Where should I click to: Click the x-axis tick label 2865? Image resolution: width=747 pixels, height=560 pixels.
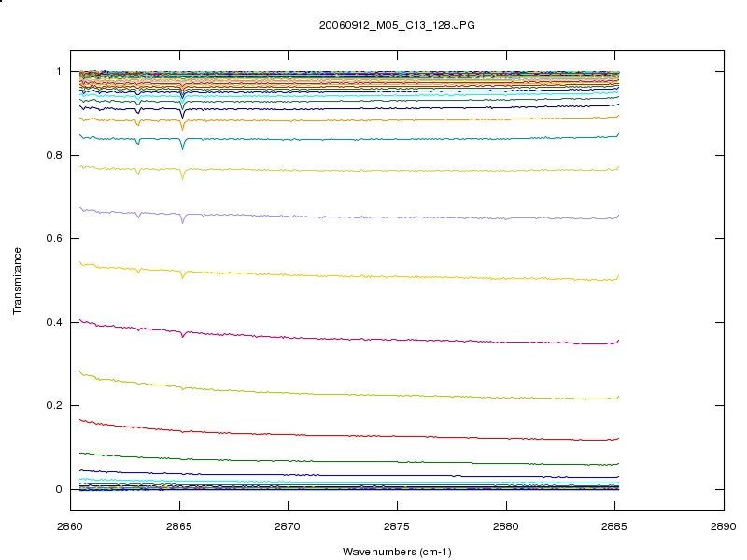coord(178,526)
